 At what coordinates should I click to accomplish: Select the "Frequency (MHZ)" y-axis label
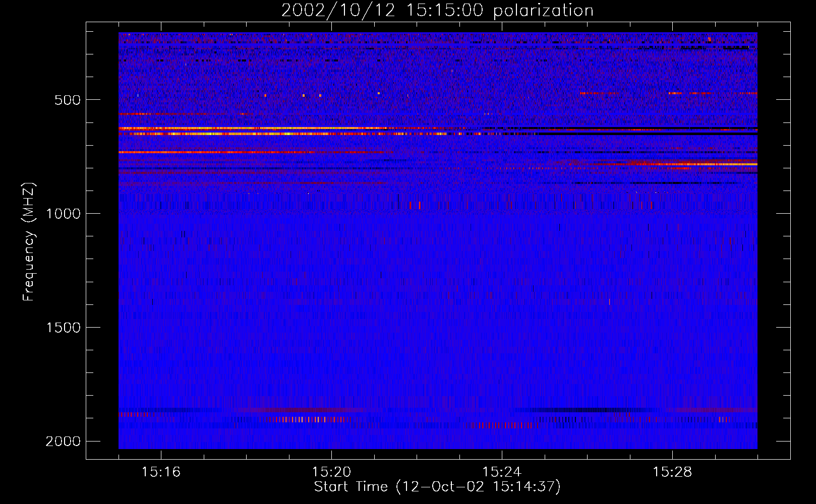(29, 242)
